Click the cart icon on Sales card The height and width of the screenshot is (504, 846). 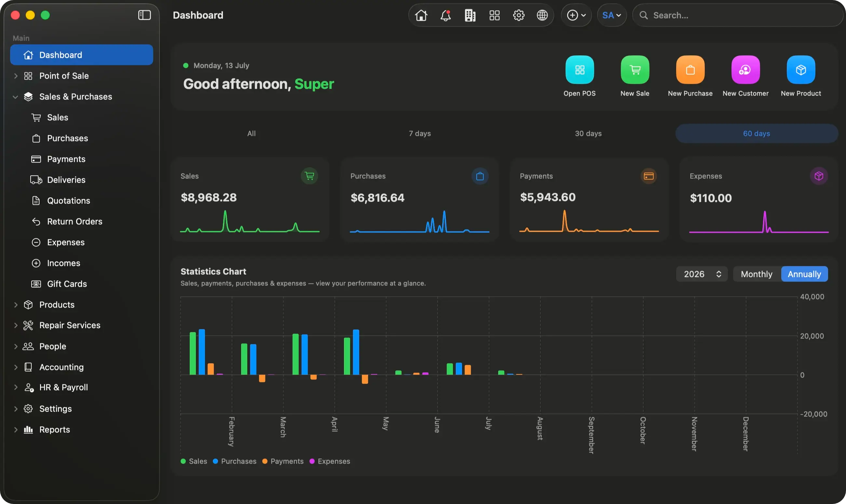(x=309, y=176)
